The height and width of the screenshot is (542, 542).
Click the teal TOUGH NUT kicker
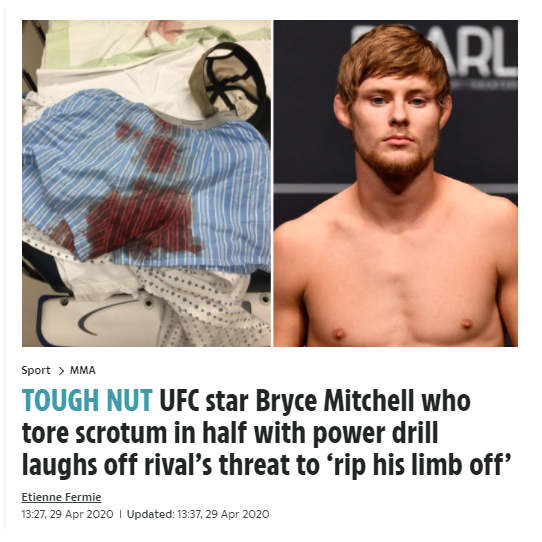pos(87,401)
